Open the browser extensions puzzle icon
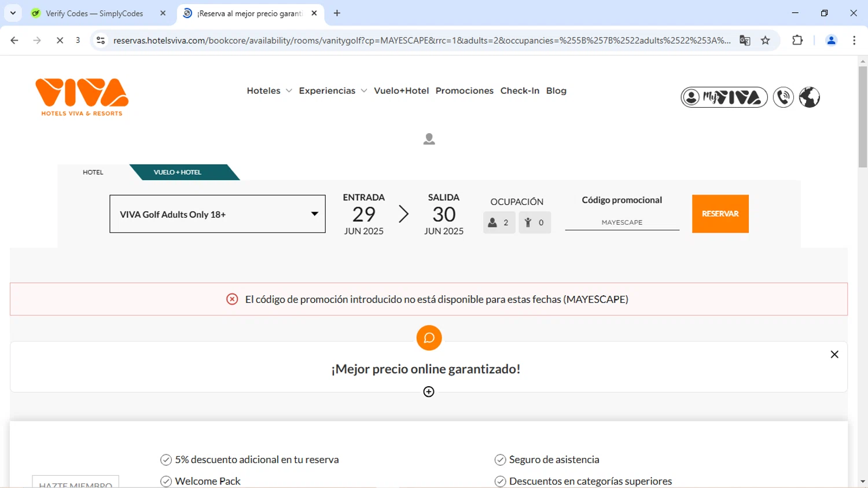 point(797,41)
